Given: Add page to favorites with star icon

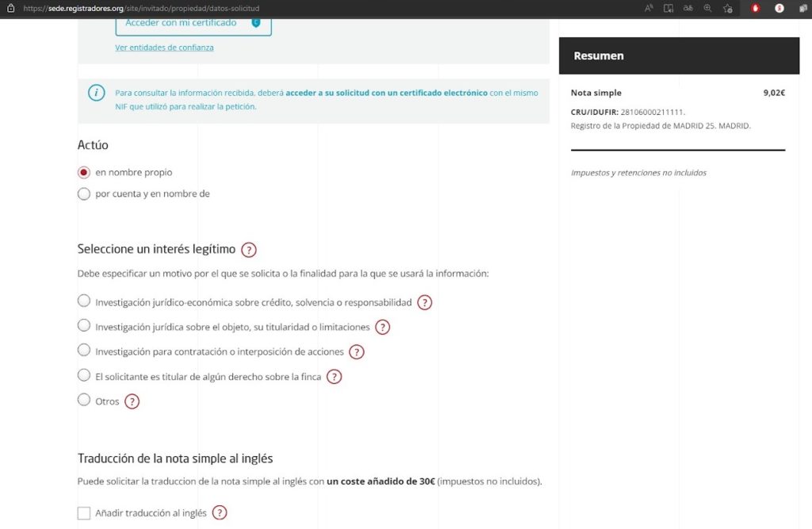Looking at the screenshot, I should 728,8.
